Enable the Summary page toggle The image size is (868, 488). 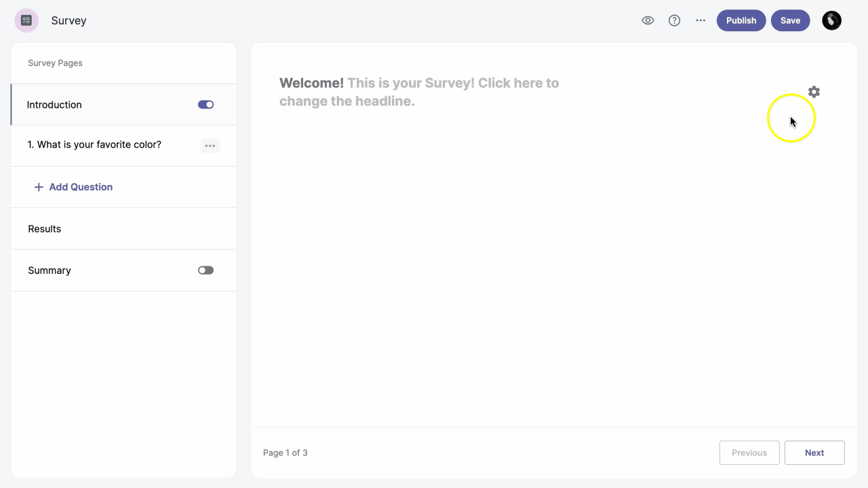(205, 270)
